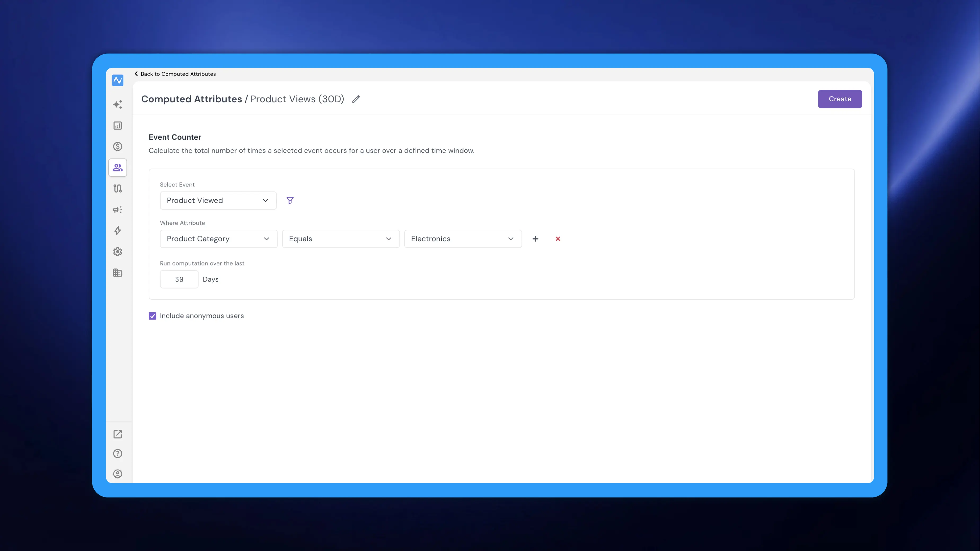The image size is (980, 551).
Task: Open the users sidebar icon
Action: pos(118,167)
